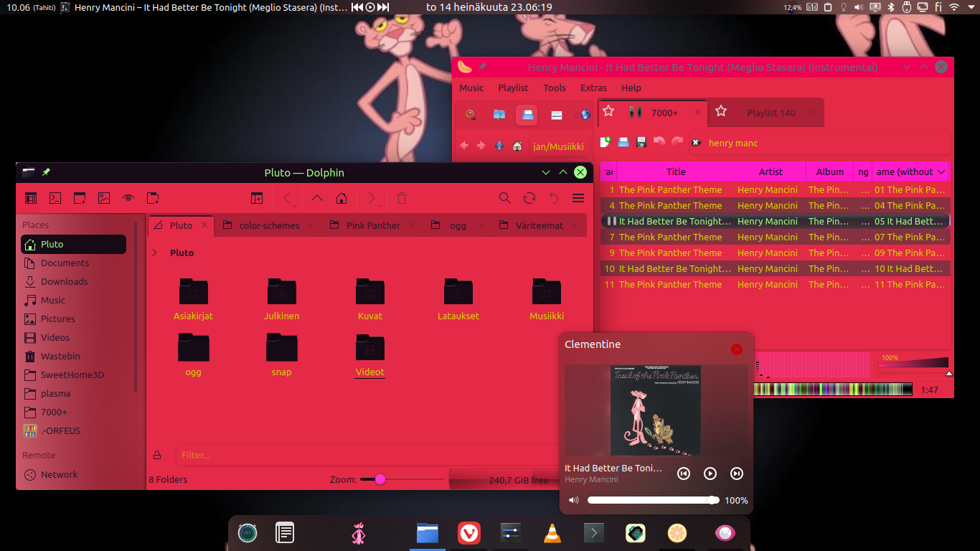Select row 10 It Had Better Be Tonight
This screenshot has width=980, height=551.
(x=775, y=268)
